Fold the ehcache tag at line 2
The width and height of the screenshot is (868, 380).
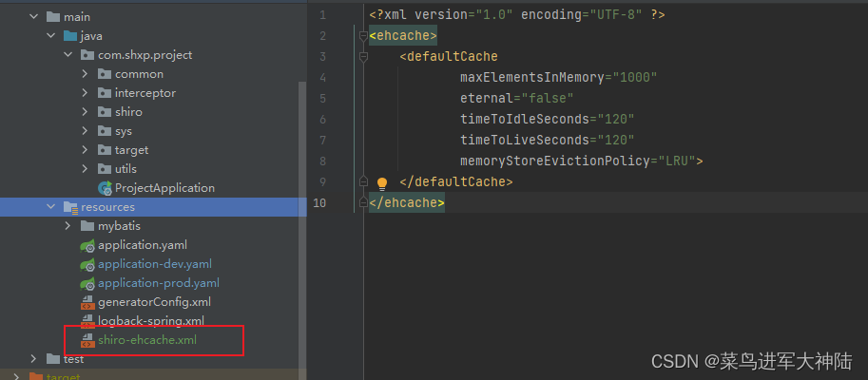click(364, 36)
